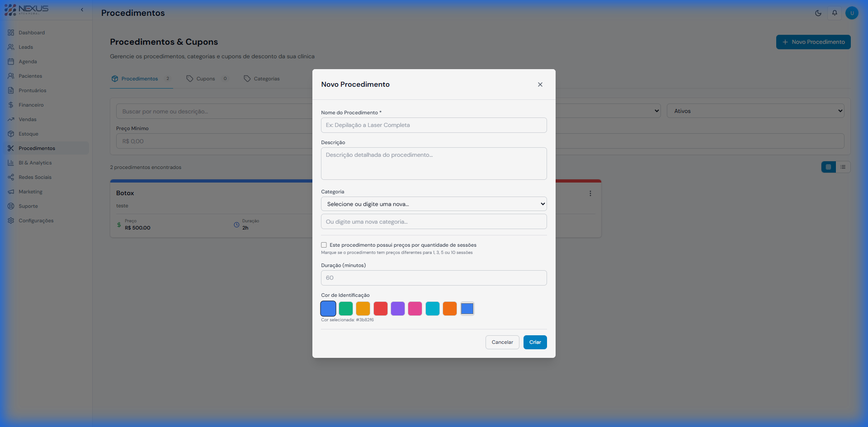
Task: Open Redes Sociais via its sidebar icon
Action: click(x=11, y=177)
